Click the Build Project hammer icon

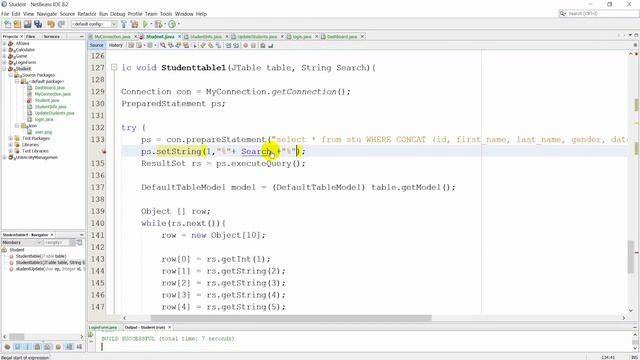coord(124,24)
